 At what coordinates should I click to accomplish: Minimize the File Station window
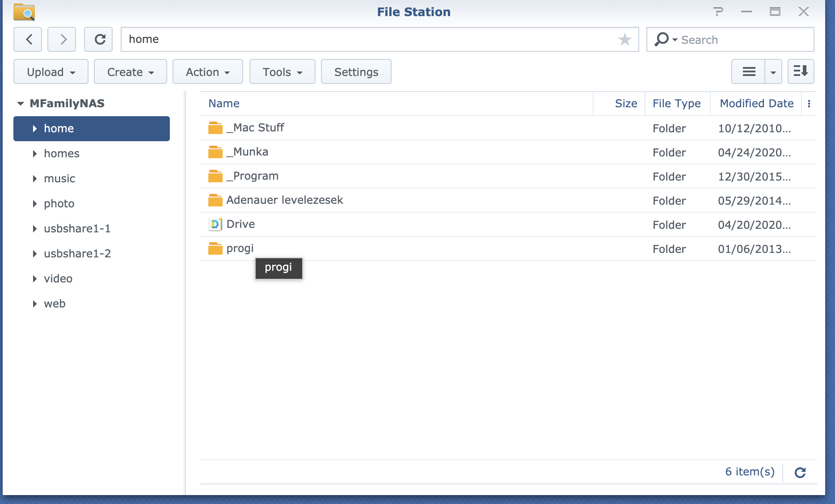(x=746, y=12)
